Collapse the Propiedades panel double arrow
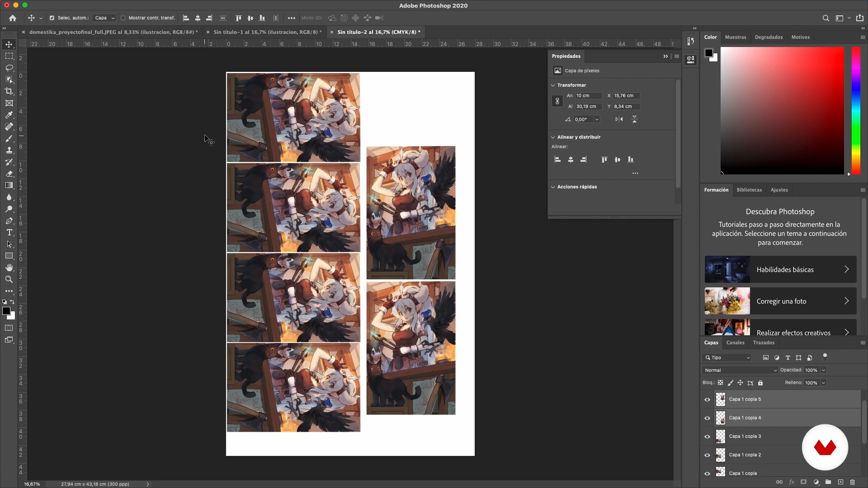868x488 pixels. pos(665,56)
